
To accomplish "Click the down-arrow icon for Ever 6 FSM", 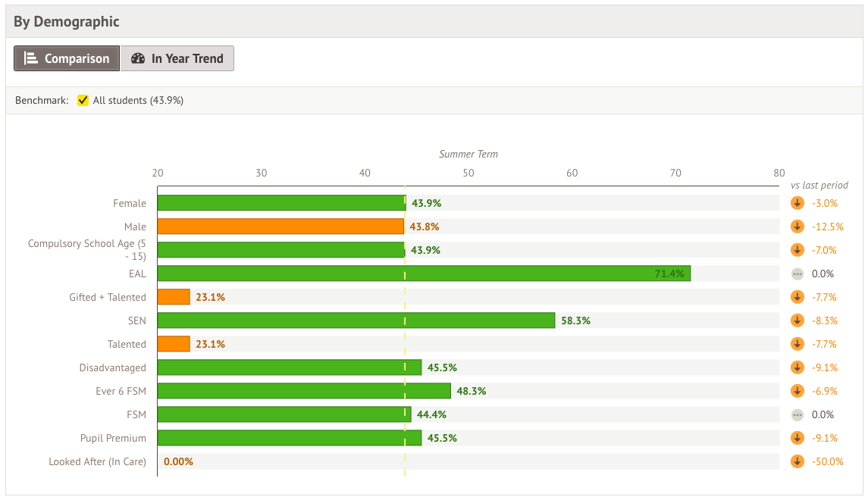I will pyautogui.click(x=797, y=391).
